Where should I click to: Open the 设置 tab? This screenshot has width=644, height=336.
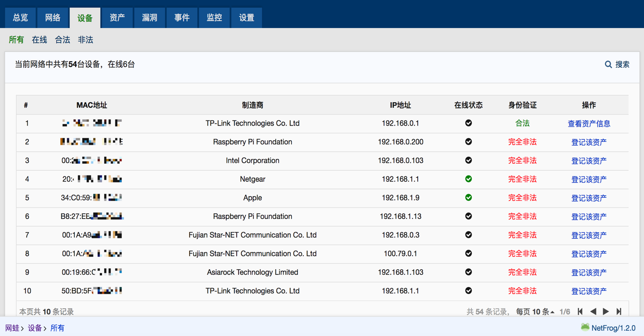pos(246,18)
